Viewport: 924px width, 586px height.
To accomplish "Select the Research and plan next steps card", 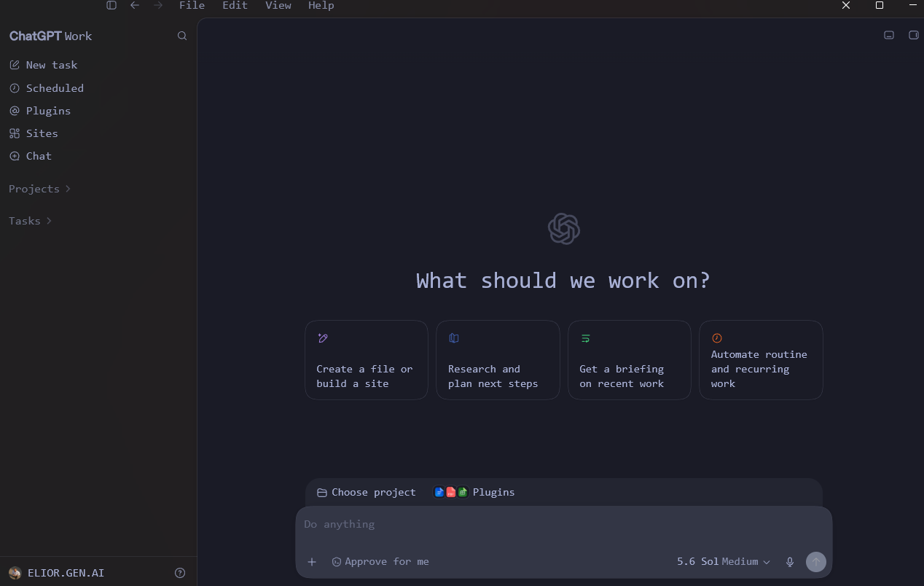I will point(498,360).
